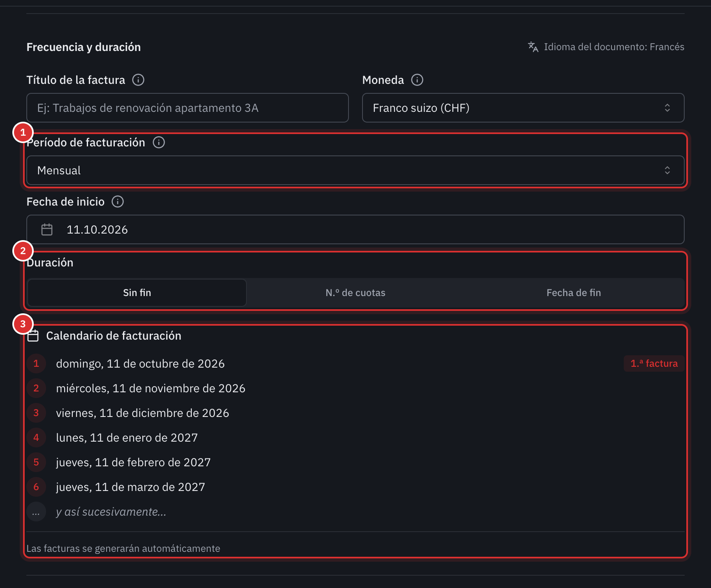Click the number 2 circle in schedule

coord(36,388)
